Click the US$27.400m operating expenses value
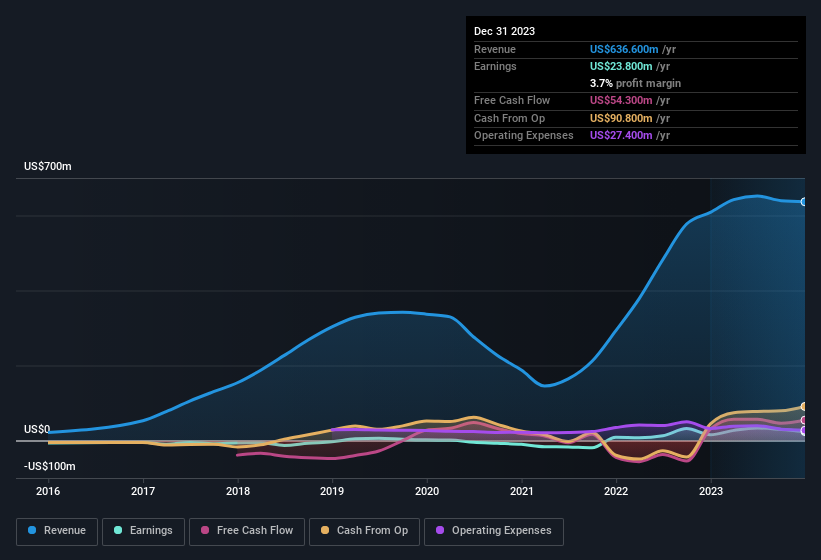The width and height of the screenshot is (821, 560). 621,136
